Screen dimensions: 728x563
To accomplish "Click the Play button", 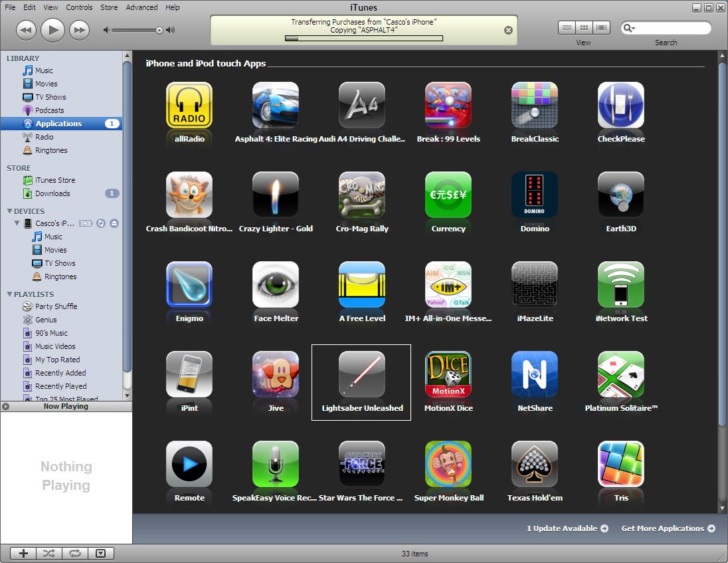I will 52,30.
